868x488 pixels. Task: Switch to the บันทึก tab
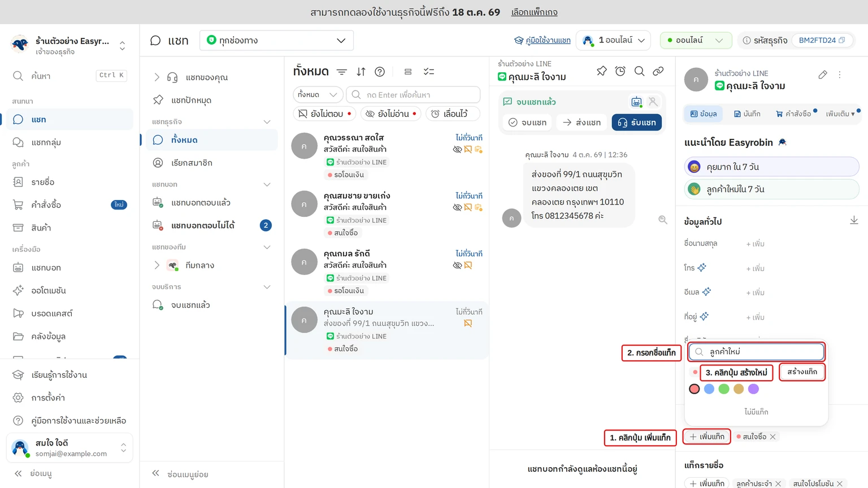point(747,114)
